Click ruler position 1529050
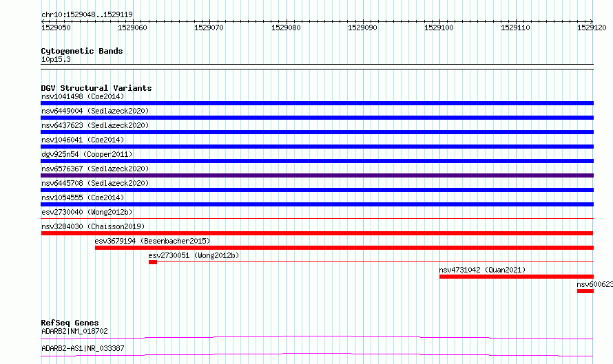Screen dimensions: 613x364 pos(56,28)
